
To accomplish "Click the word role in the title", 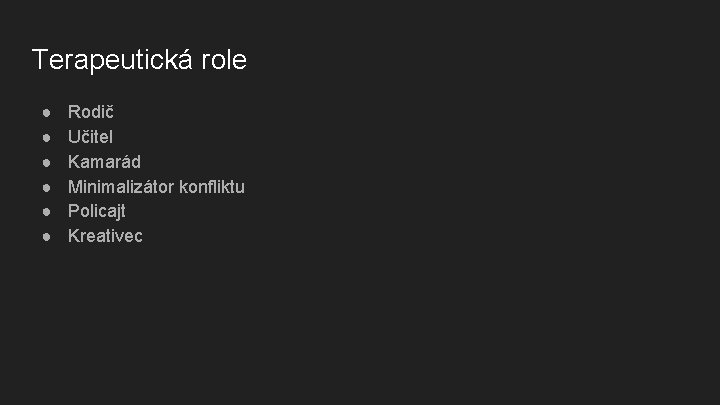I will [x=222, y=60].
